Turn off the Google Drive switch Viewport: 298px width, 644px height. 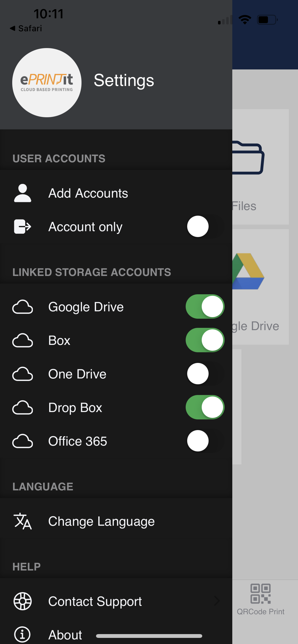coord(205,306)
